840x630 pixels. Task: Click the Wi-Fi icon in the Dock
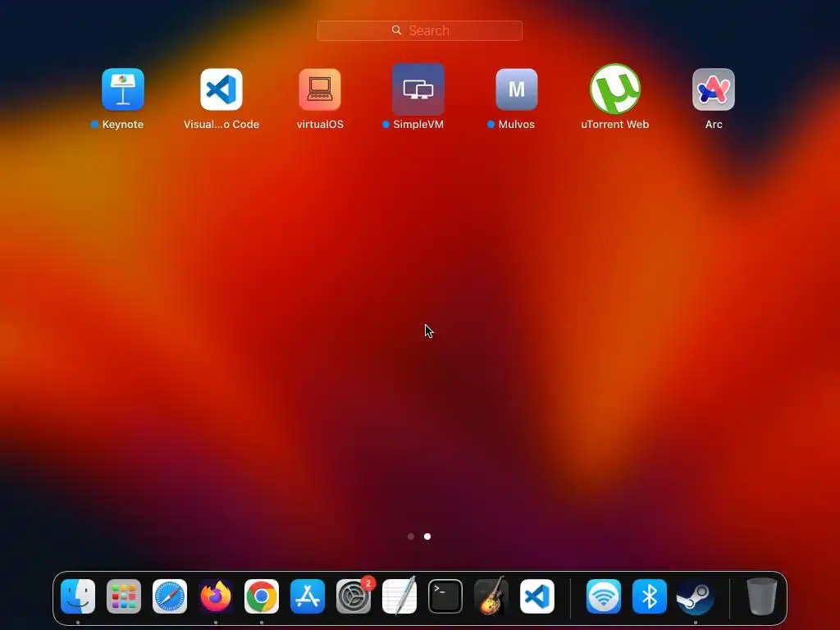tap(604, 596)
